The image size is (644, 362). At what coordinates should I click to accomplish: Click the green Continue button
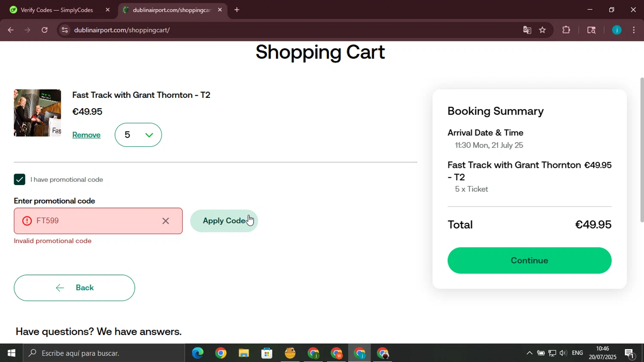click(529, 261)
